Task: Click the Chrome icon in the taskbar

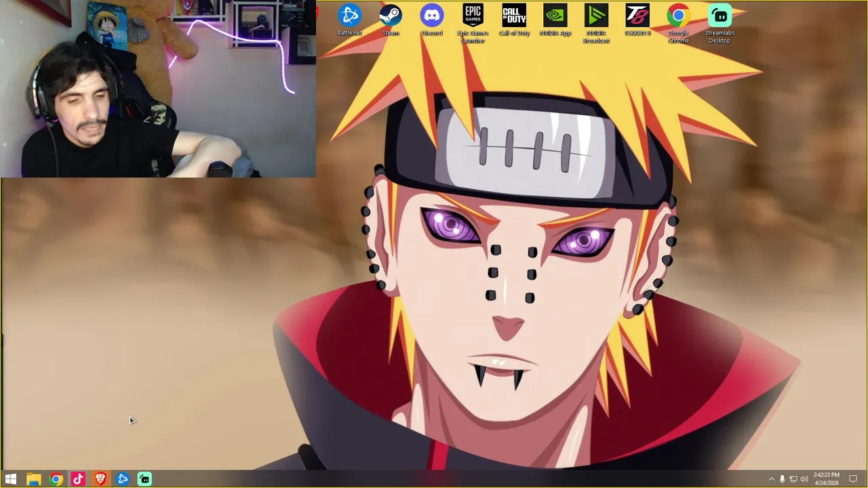Action: [56, 479]
